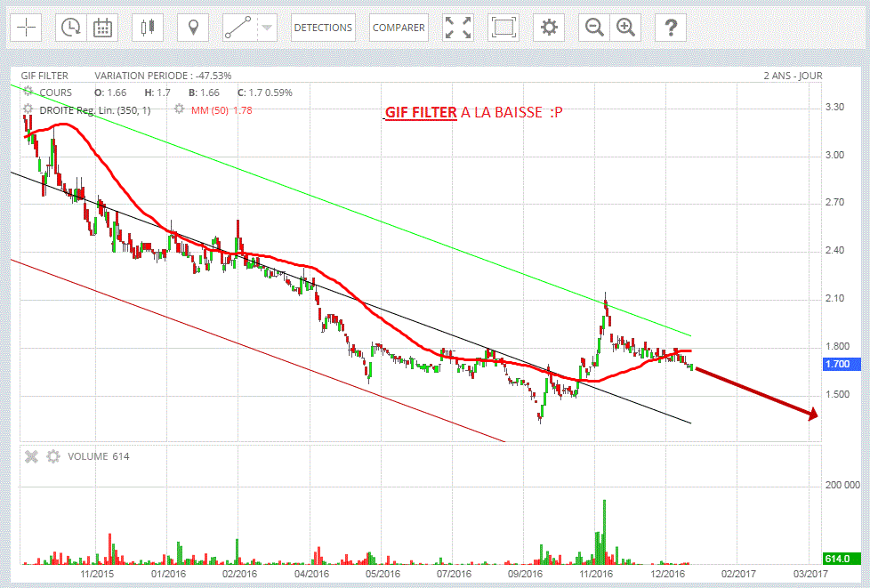Click the O: 1.66 open value
870x588 pixels.
[x=110, y=93]
